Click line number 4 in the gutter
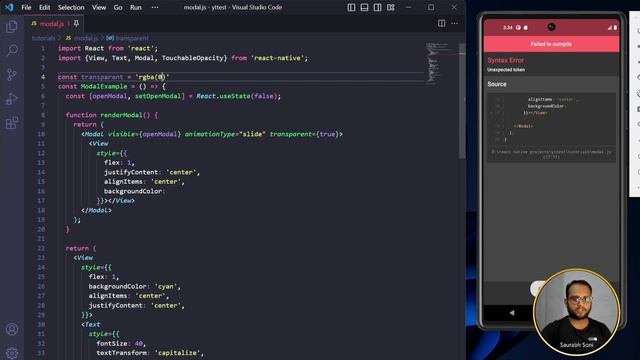Viewport: 640px width, 360px height. 43,77
